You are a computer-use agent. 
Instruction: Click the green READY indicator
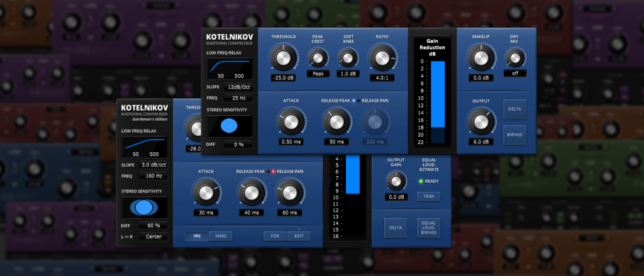(x=421, y=181)
